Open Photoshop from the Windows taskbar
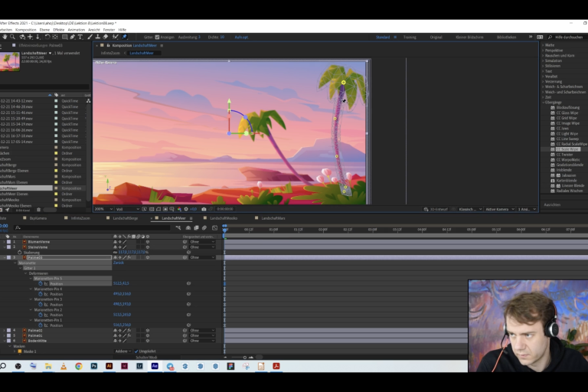Image resolution: width=588 pixels, height=392 pixels. point(94,366)
